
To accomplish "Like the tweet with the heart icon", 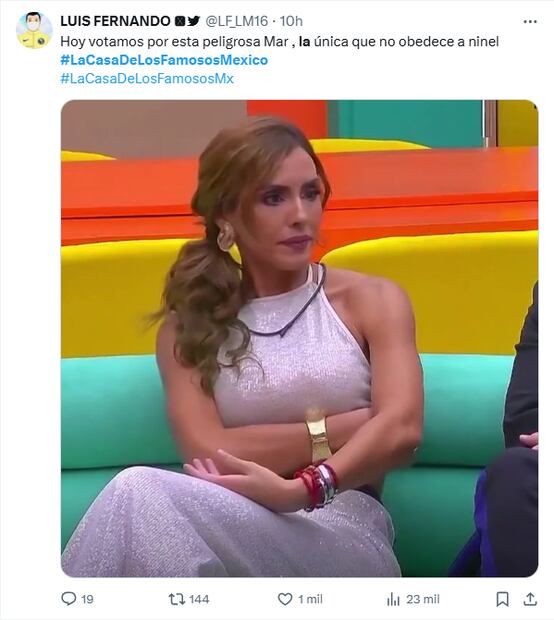I will coord(285,599).
